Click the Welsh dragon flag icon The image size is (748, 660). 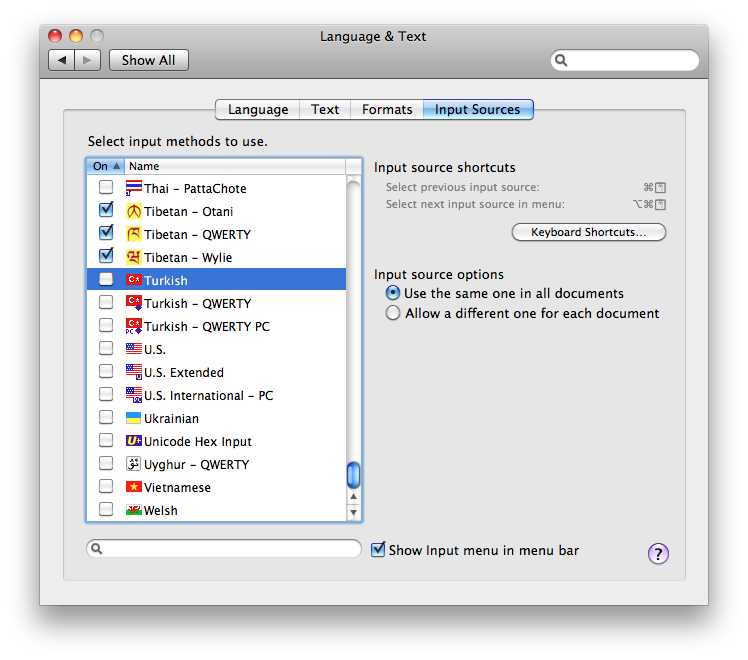(134, 511)
